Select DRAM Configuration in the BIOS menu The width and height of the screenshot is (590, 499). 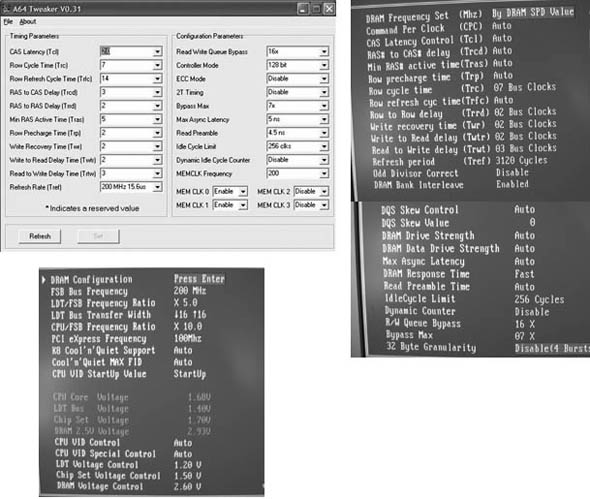pos(91,280)
